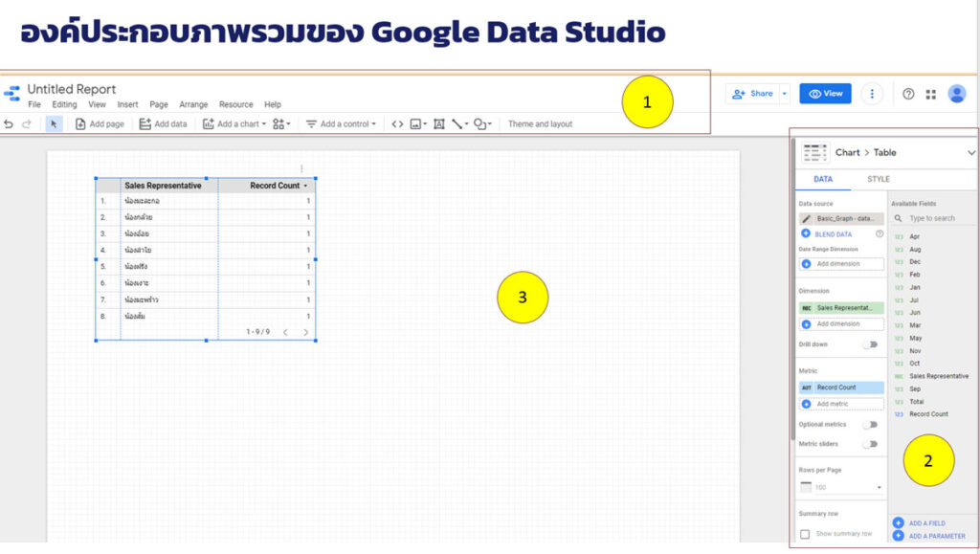This screenshot has height=554, width=980.
Task: Open the Share options dropdown arrow
Action: click(x=785, y=94)
